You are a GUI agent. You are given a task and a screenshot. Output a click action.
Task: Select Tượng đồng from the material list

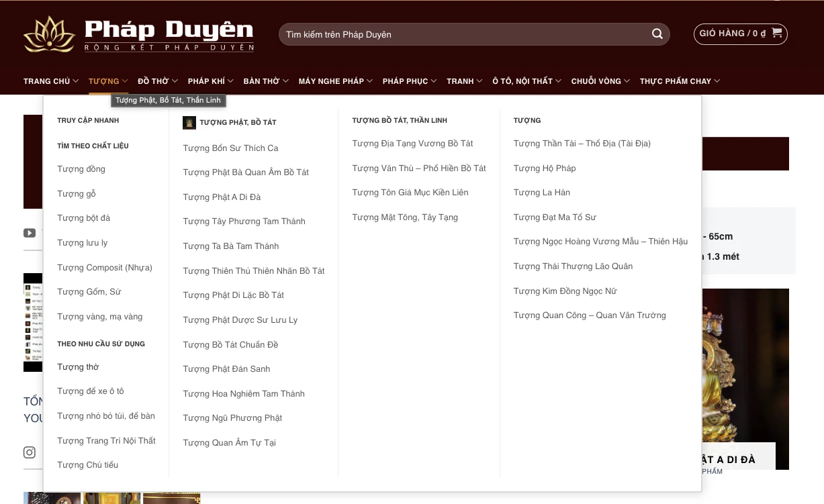coord(81,169)
